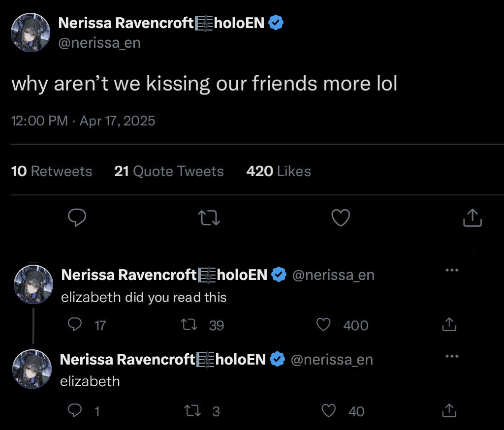Click the @nerissa_en handle in header
The width and height of the screenshot is (504, 430).
[x=99, y=43]
